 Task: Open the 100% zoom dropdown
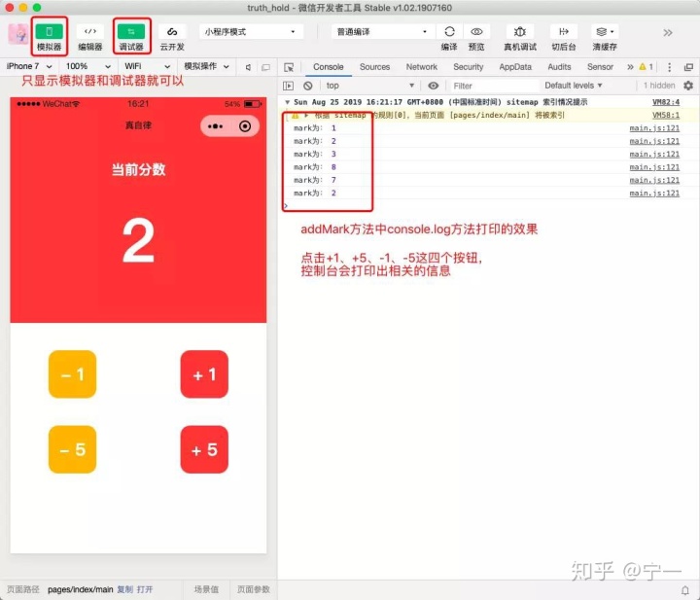coord(87,66)
